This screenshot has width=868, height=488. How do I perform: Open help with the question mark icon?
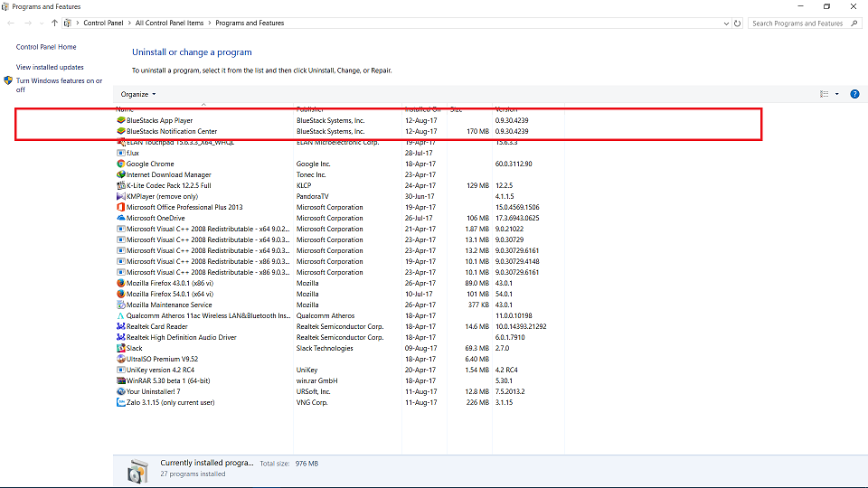coord(854,94)
